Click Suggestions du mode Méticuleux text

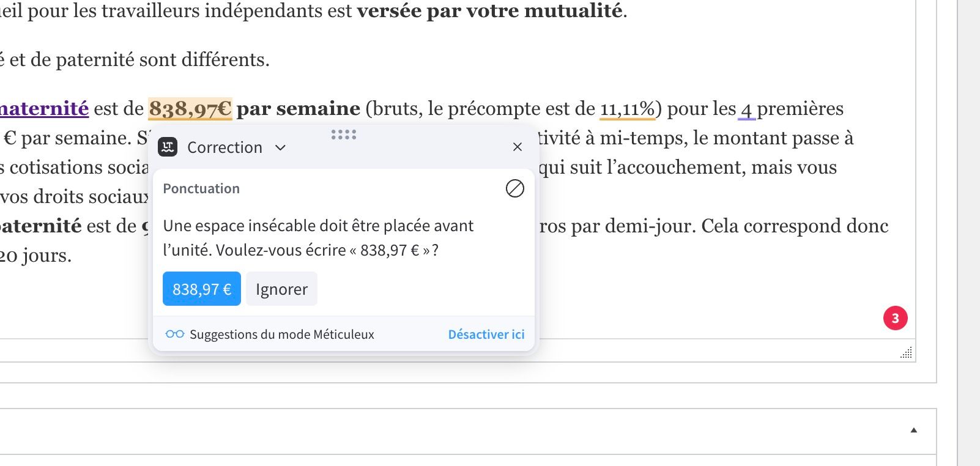pyautogui.click(x=282, y=335)
